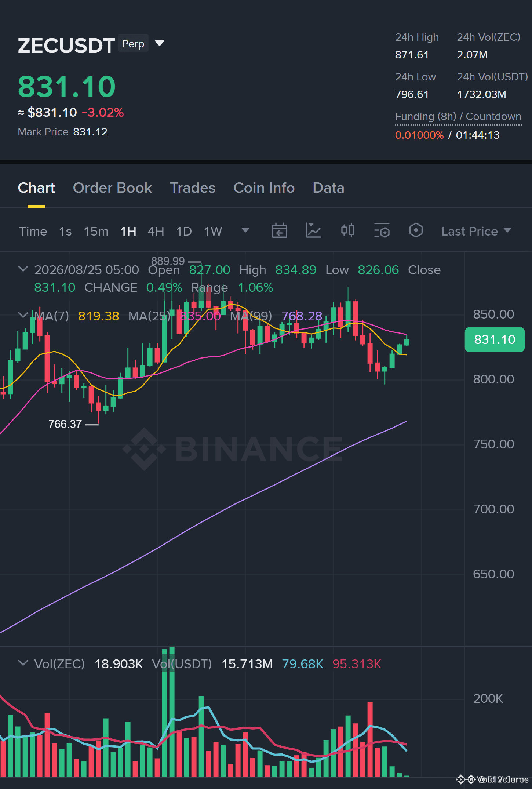Click the funding rate 0.01000%

pyautogui.click(x=419, y=135)
